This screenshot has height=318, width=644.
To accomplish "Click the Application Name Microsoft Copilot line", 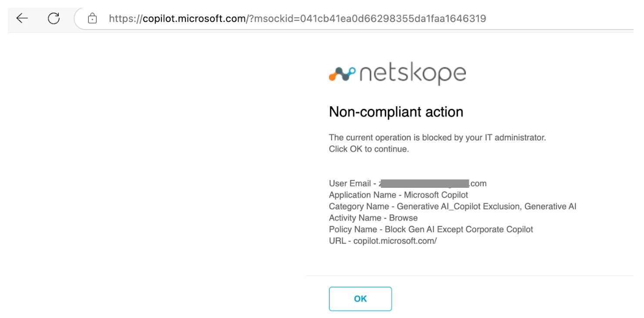I will tap(399, 195).
